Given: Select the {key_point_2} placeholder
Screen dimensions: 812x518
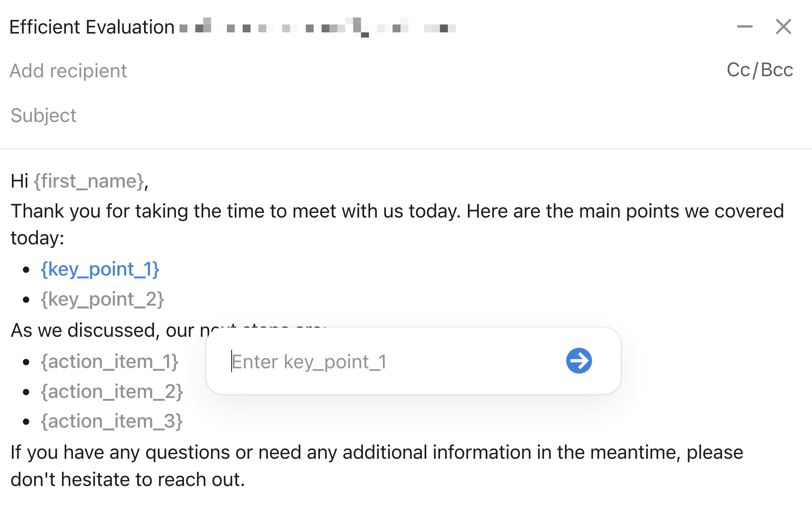Looking at the screenshot, I should [x=103, y=300].
